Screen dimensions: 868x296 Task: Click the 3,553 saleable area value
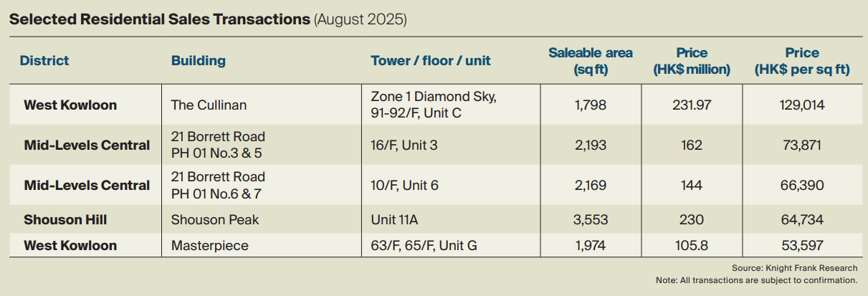(x=590, y=220)
